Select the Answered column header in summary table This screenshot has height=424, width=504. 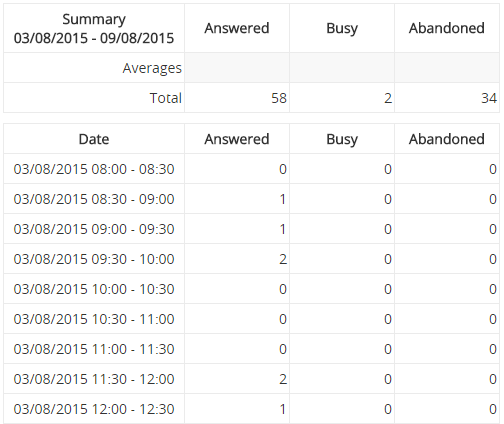237,28
